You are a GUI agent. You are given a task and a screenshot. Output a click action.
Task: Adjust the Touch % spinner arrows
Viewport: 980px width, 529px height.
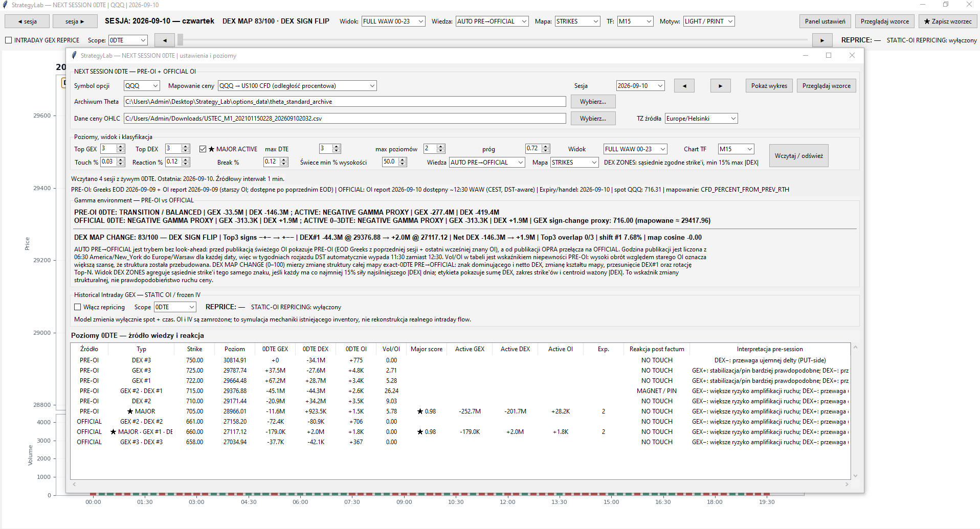pyautogui.click(x=121, y=162)
